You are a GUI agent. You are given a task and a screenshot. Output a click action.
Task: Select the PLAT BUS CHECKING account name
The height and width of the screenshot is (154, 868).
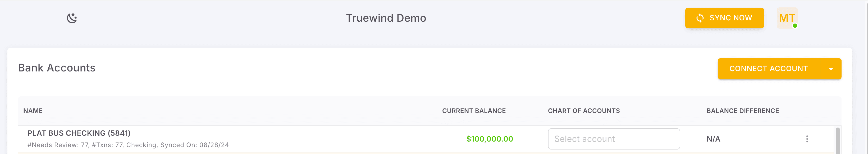coord(79,133)
